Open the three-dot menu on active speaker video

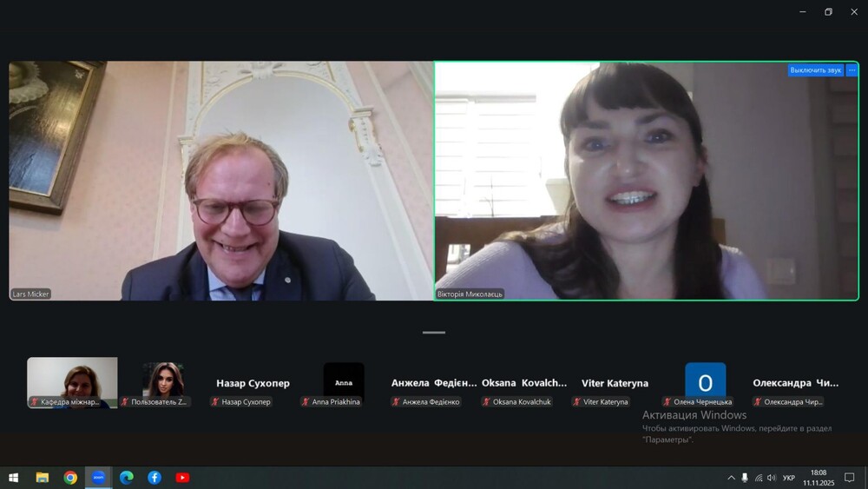pos(852,70)
